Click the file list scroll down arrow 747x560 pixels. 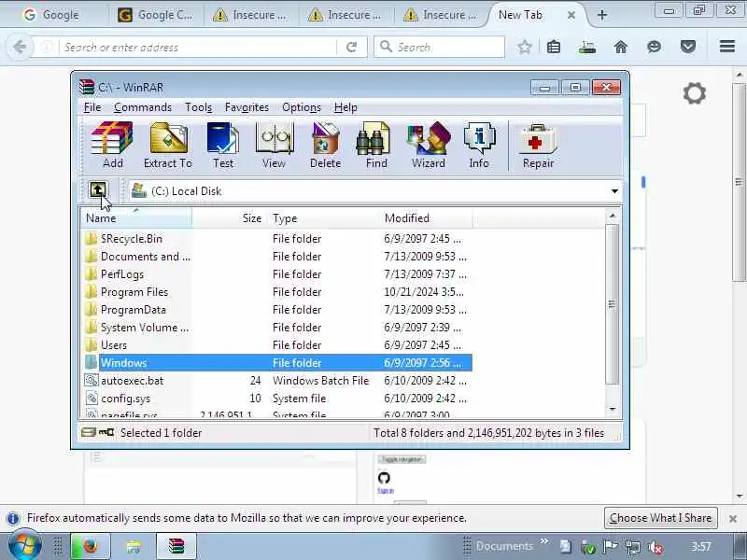613,409
